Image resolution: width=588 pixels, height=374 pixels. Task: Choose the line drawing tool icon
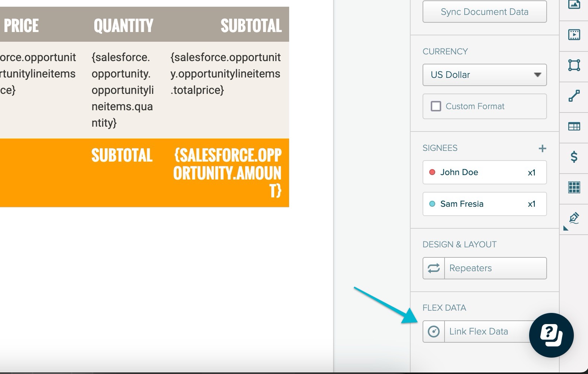click(574, 96)
